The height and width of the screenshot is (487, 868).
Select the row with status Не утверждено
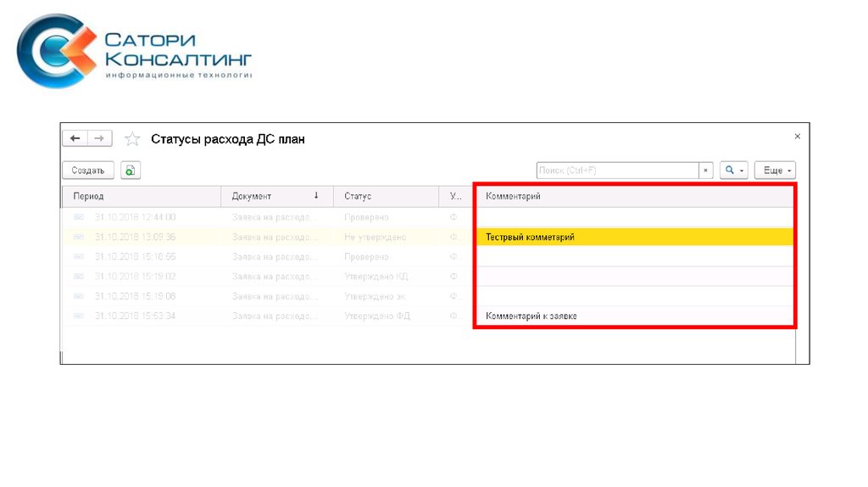375,238
